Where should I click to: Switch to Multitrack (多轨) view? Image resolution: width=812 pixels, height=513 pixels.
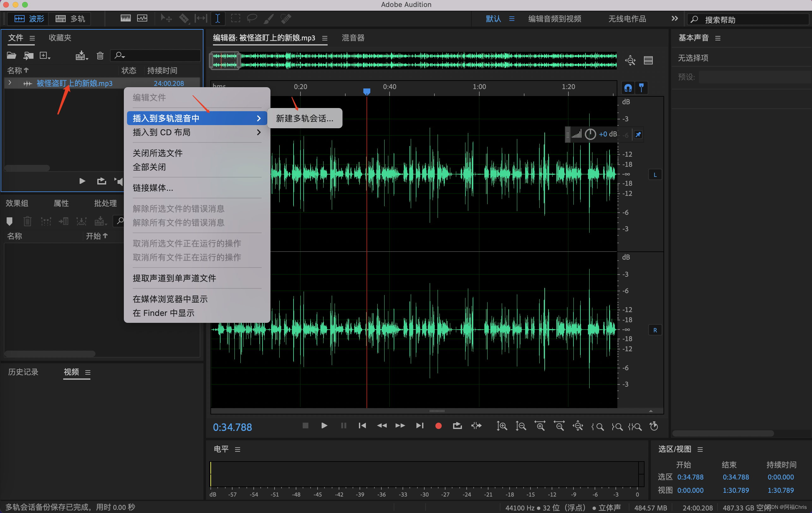(70, 19)
